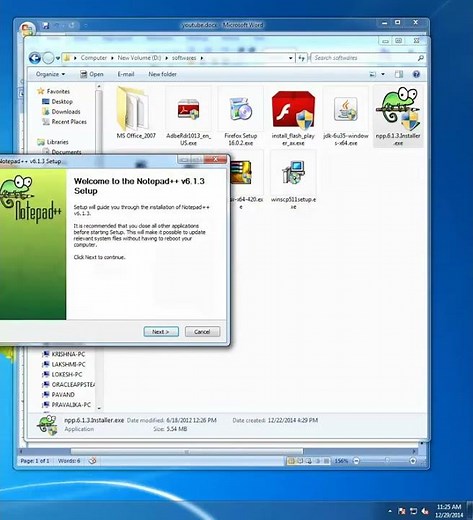Click the Change view icon in Explorer

coord(373,74)
